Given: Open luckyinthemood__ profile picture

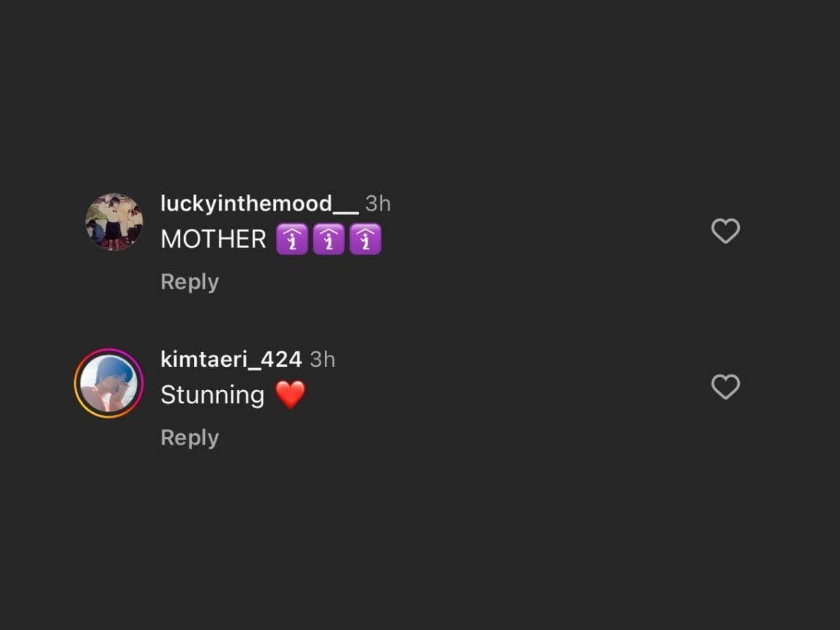Looking at the screenshot, I should point(114,222).
